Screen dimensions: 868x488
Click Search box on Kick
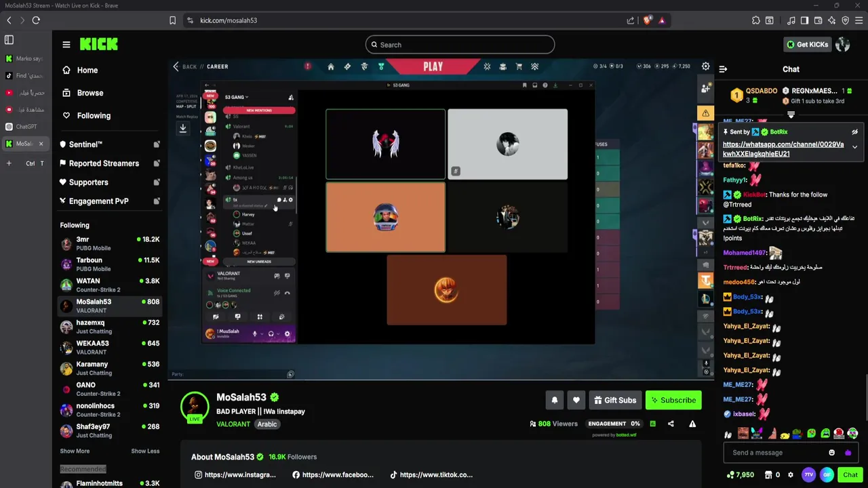[x=460, y=45]
